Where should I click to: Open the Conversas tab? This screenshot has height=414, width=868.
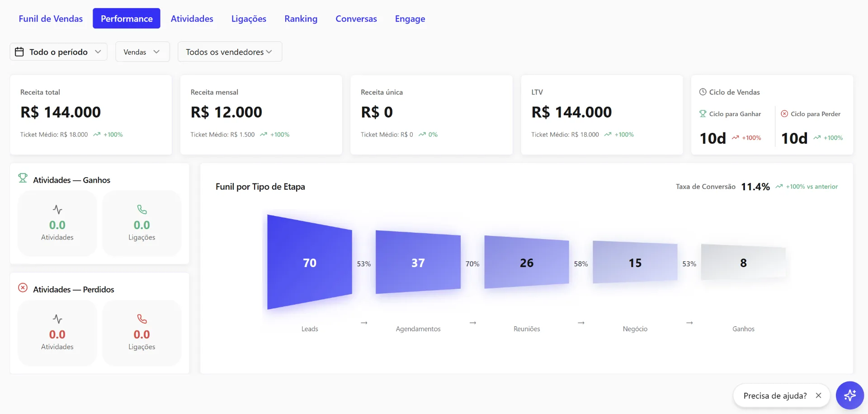coord(356,19)
